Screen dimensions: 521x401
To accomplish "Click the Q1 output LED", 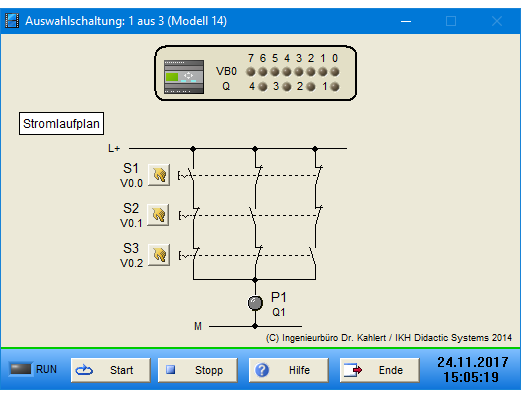I will tap(335, 87).
